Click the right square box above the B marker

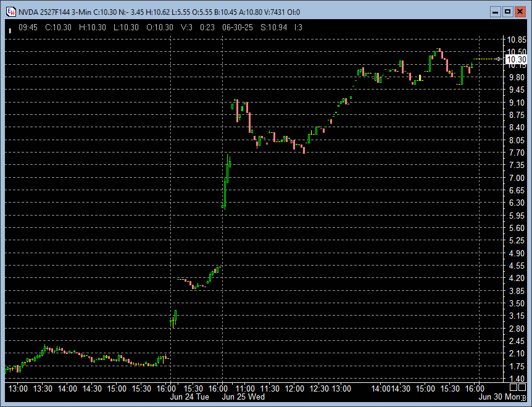(x=522, y=387)
